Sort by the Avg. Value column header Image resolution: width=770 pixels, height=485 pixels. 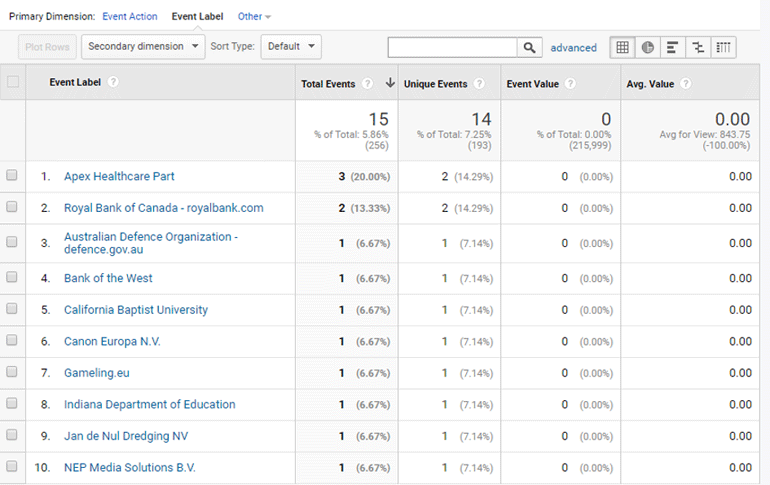[x=650, y=84]
